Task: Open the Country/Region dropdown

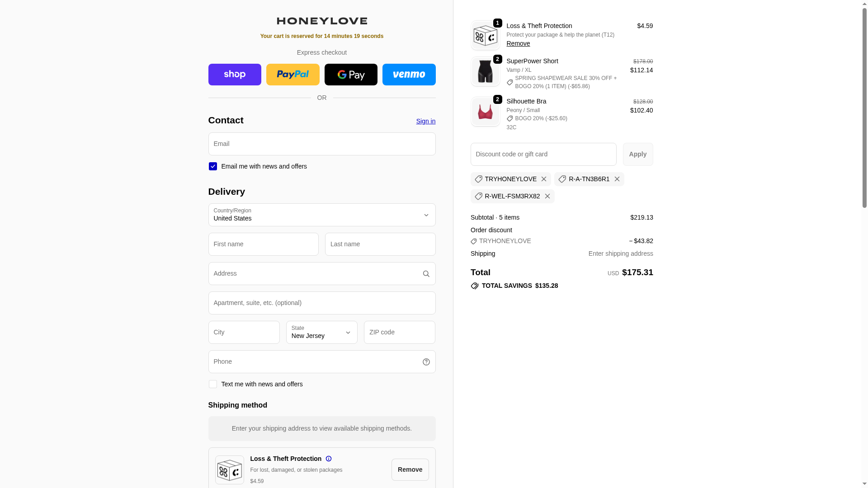Action: 322,215
